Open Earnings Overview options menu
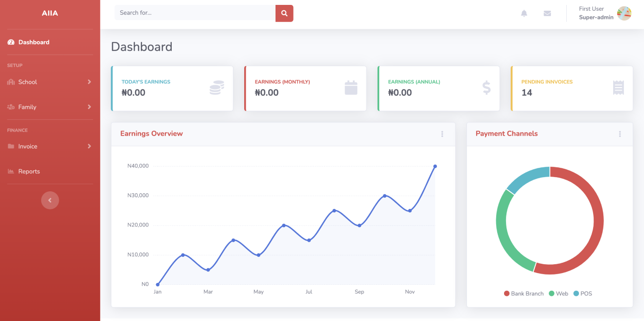 (x=442, y=134)
